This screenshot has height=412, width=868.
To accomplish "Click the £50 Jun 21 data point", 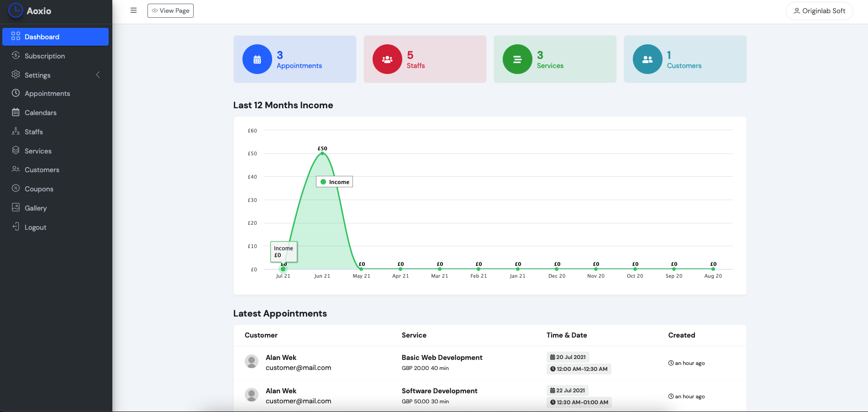I will [322, 153].
